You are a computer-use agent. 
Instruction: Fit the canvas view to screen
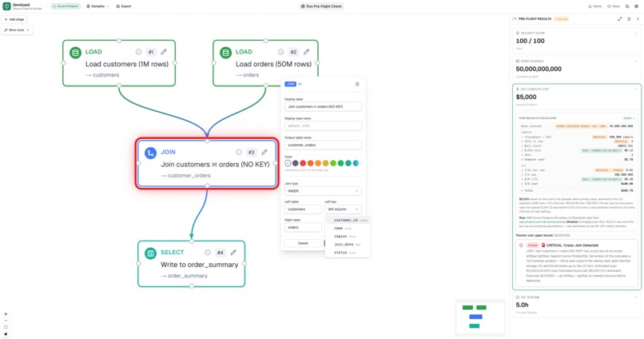point(6,327)
